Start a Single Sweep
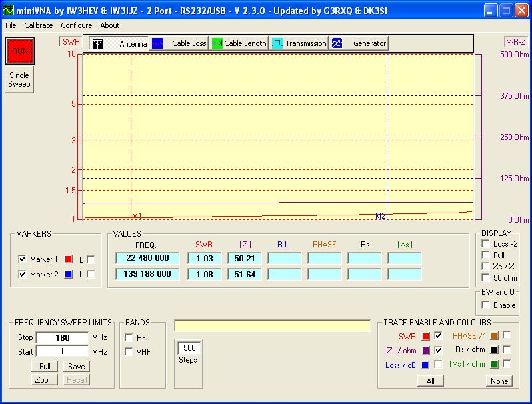Screen dimensions: 532x404 (x=19, y=80)
